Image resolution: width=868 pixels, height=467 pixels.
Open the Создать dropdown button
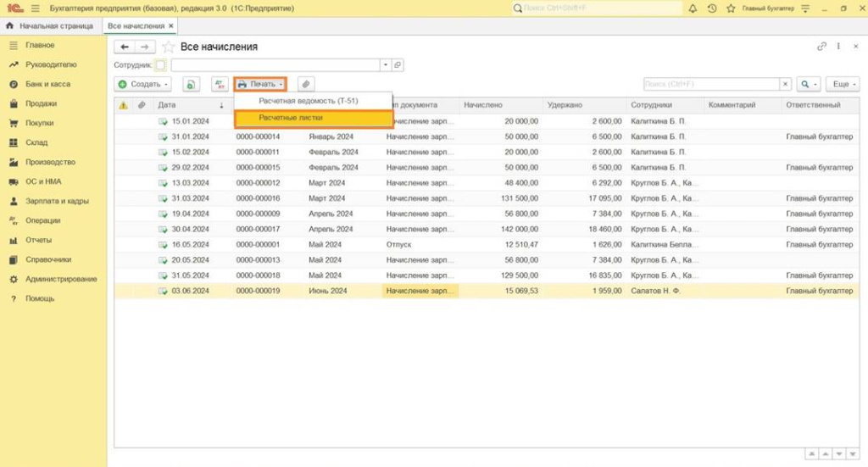click(x=143, y=84)
